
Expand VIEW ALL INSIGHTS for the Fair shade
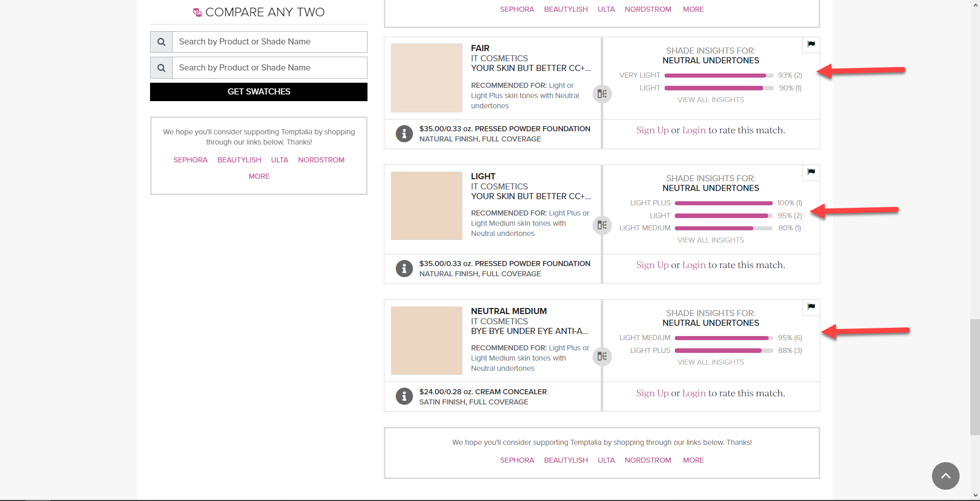[710, 100]
